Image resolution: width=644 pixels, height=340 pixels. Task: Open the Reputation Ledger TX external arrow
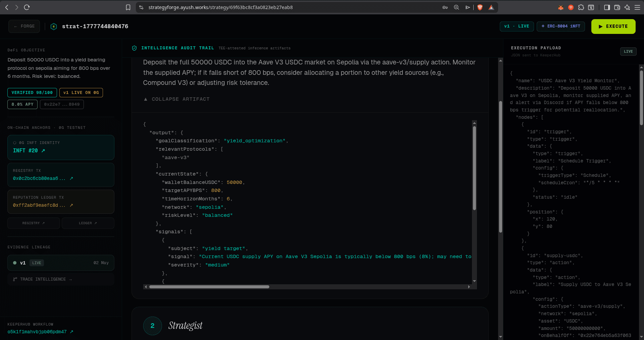coord(71,205)
